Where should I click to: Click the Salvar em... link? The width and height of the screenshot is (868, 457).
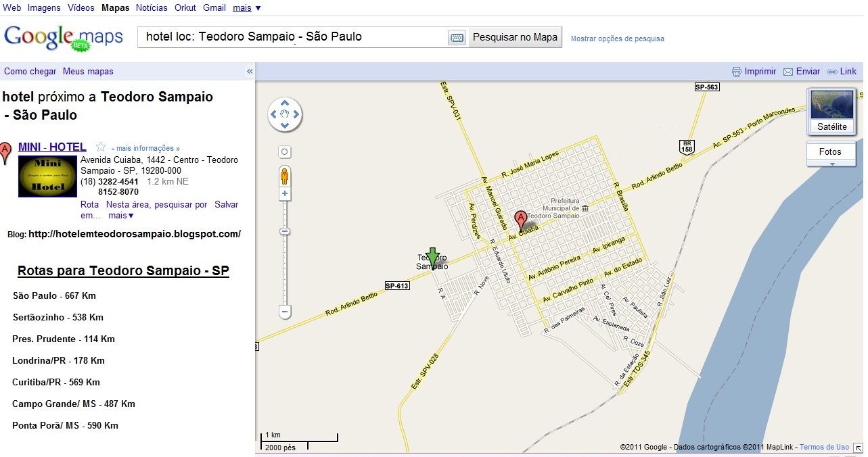pyautogui.click(x=227, y=204)
